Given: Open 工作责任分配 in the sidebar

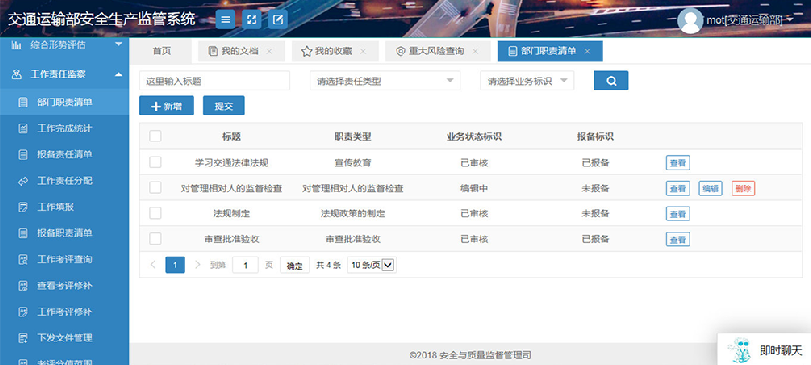Looking at the screenshot, I should point(64,181).
